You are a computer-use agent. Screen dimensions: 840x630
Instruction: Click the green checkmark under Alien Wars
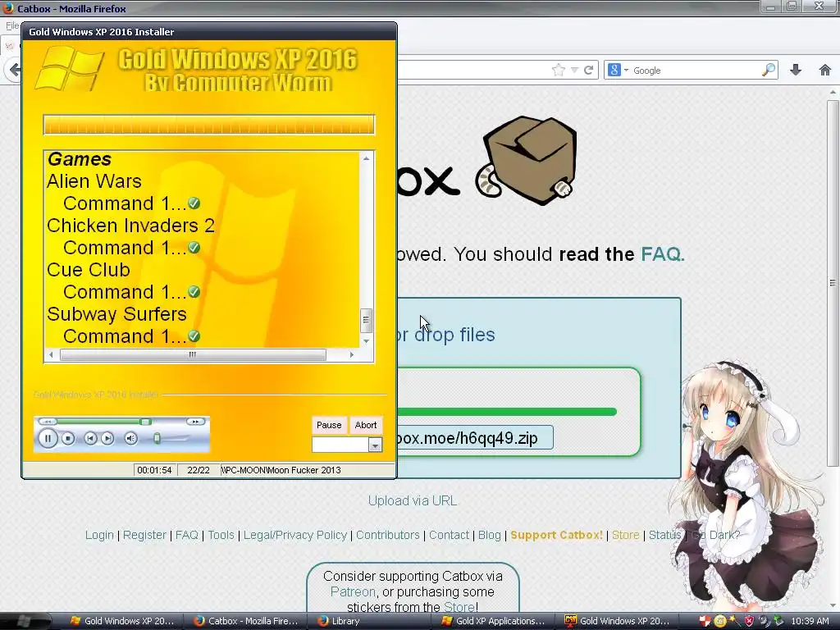[194, 203]
